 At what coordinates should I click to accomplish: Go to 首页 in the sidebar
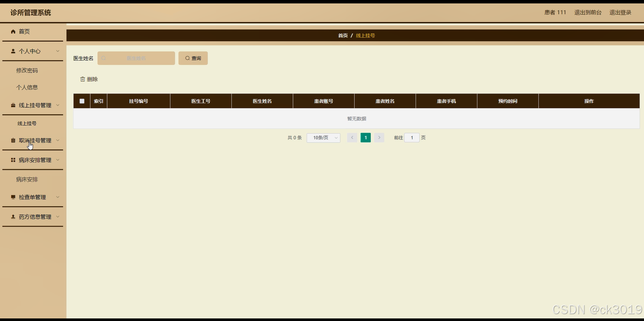(24, 32)
